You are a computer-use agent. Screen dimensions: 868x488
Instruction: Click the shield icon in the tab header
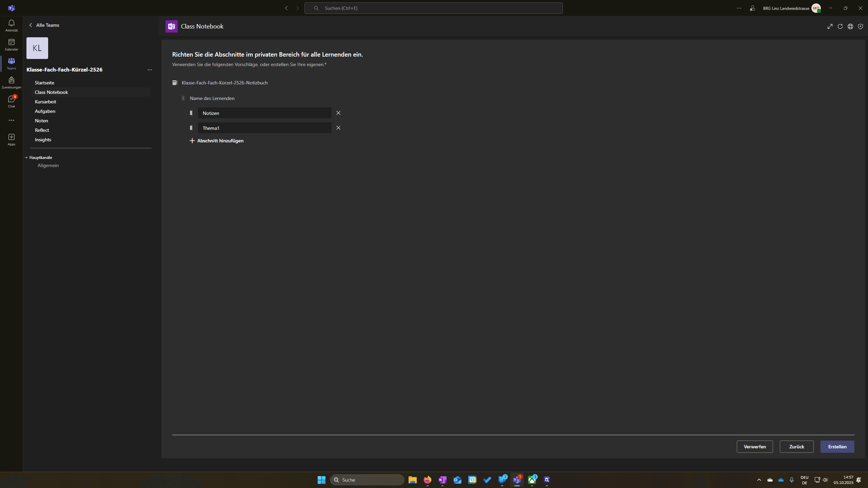860,26
